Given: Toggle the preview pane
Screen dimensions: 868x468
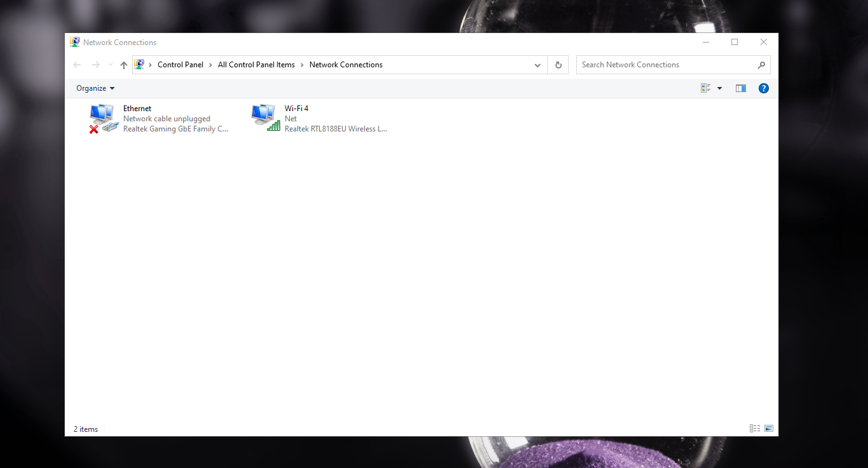Looking at the screenshot, I should (x=740, y=88).
